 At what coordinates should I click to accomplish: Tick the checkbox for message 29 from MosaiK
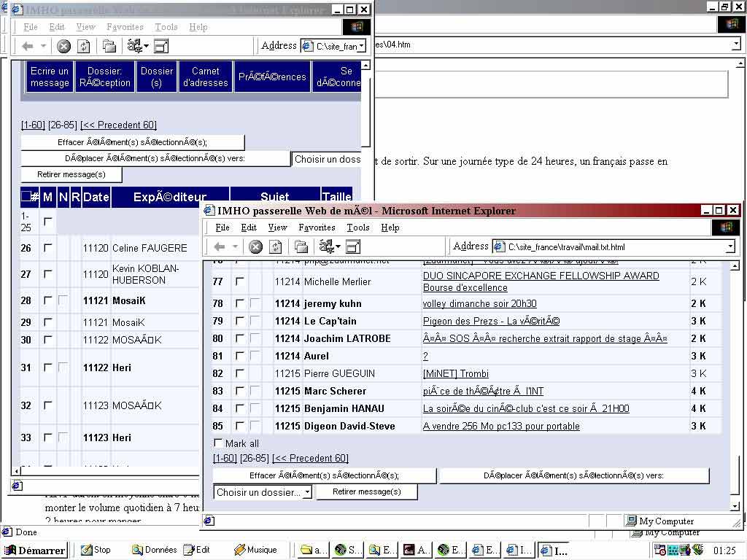pos(47,322)
